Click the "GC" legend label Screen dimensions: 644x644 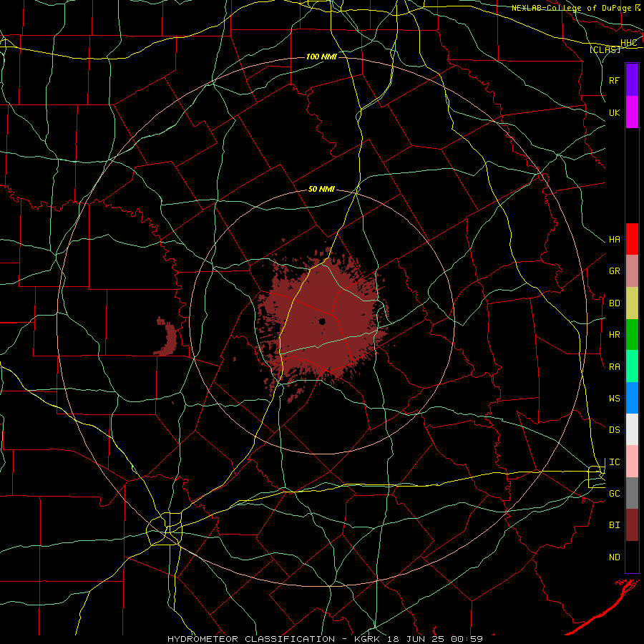pyautogui.click(x=615, y=493)
